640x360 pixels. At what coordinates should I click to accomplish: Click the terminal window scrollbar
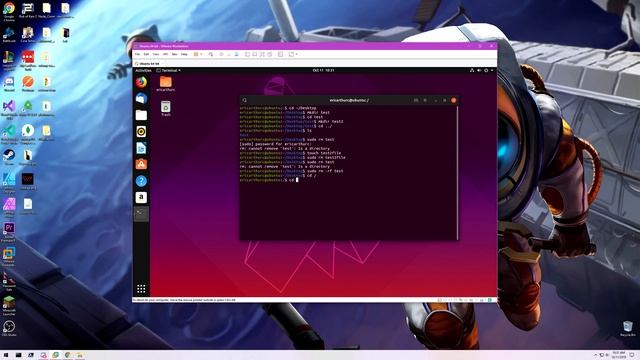(457, 173)
